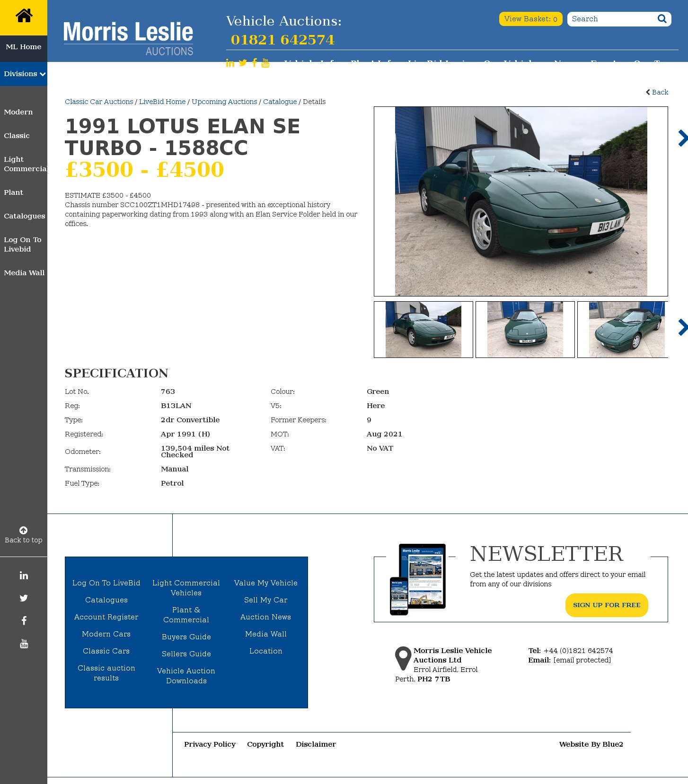Click LinkedIn icon in left sidebar
Screen dimensions: 688x784
(x=24, y=575)
